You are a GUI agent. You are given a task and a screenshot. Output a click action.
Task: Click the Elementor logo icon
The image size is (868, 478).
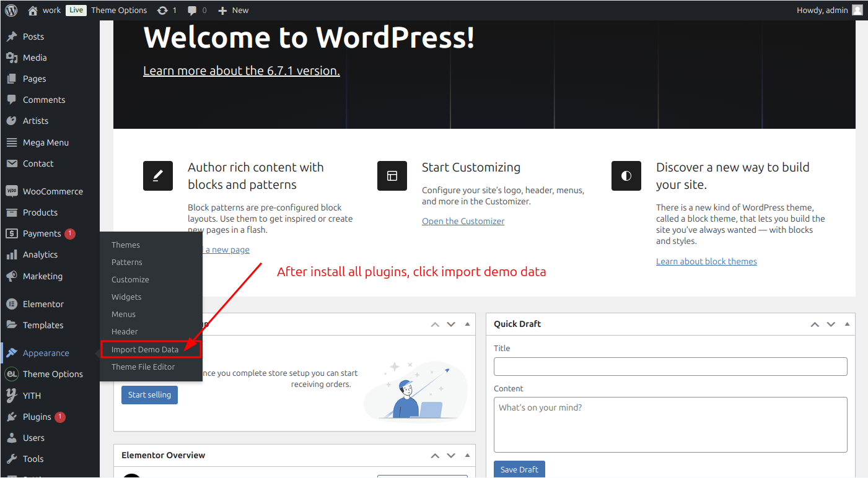click(x=11, y=304)
